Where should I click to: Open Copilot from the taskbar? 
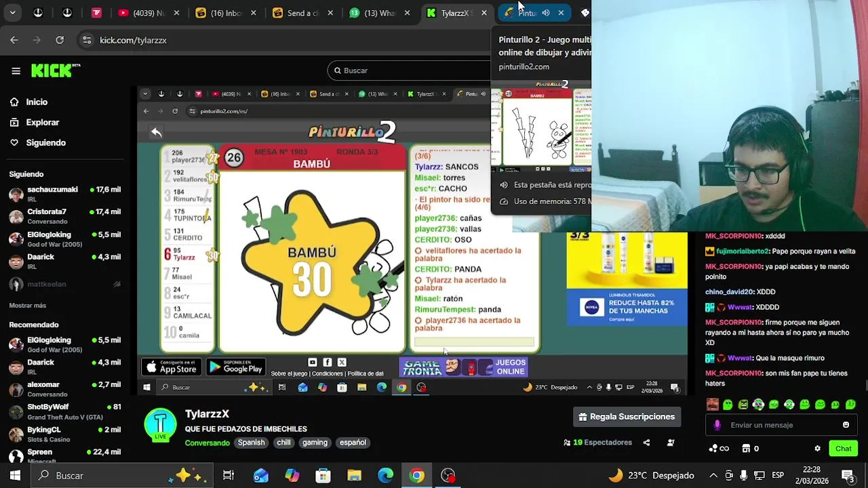[292, 476]
